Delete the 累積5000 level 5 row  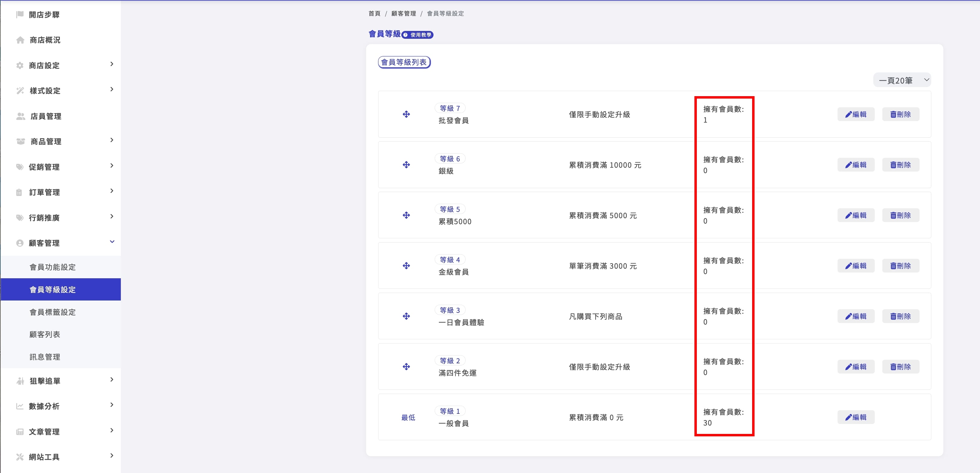pos(901,215)
